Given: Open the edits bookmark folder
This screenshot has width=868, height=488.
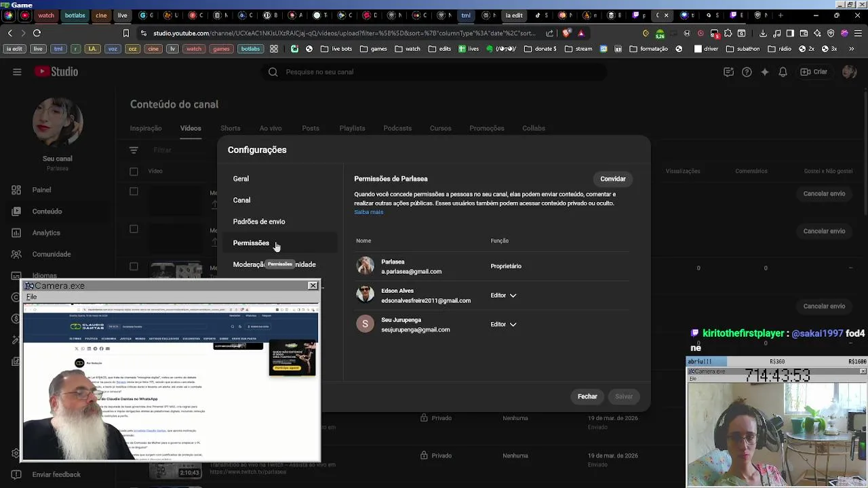Looking at the screenshot, I should coord(439,49).
